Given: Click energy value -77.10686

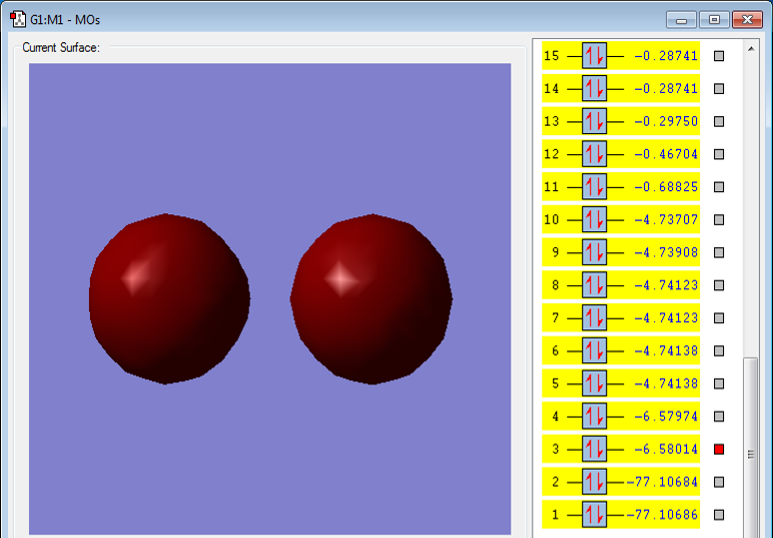Looking at the screenshot, I should tap(662, 515).
